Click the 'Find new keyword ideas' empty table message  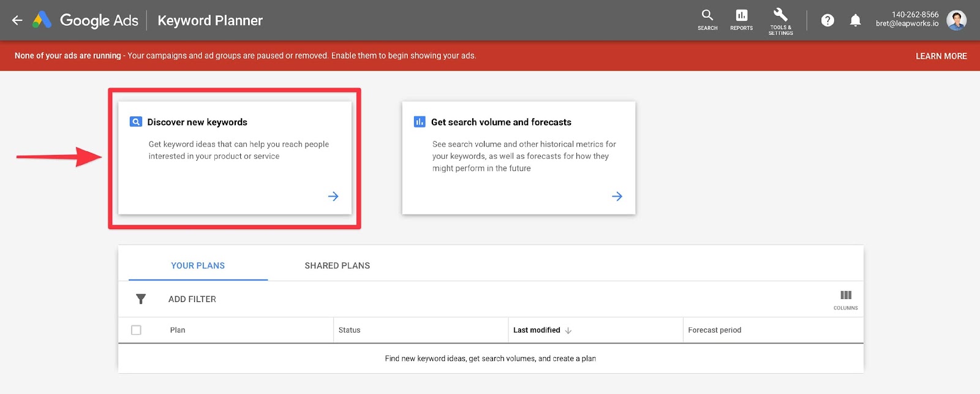tap(491, 358)
